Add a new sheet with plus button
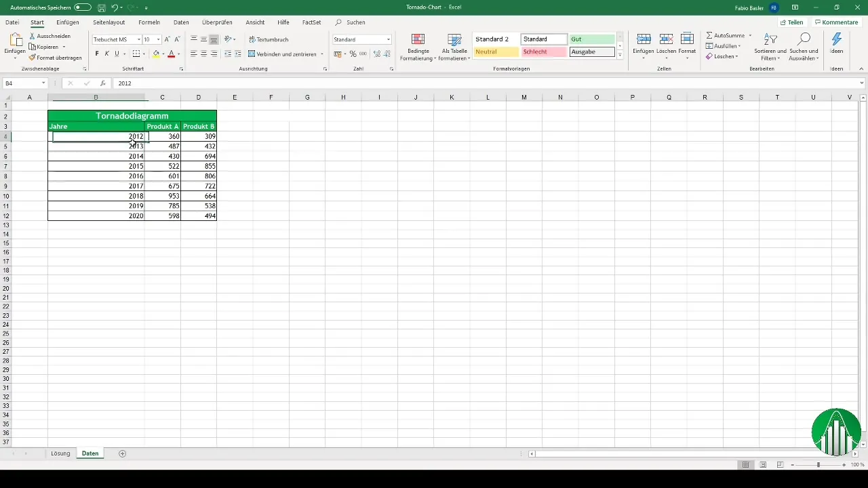 tap(123, 453)
